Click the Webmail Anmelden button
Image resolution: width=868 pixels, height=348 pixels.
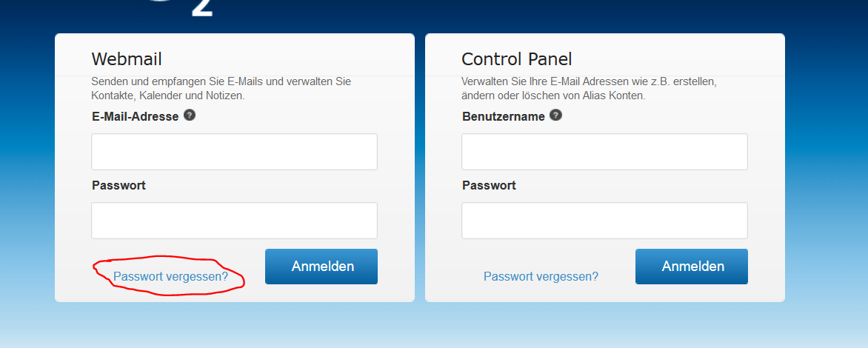321,266
